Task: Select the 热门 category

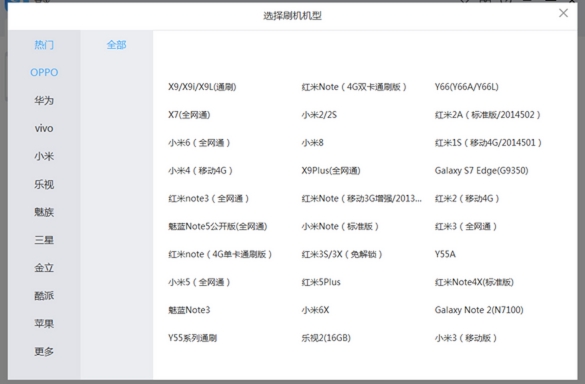Action: (44, 45)
